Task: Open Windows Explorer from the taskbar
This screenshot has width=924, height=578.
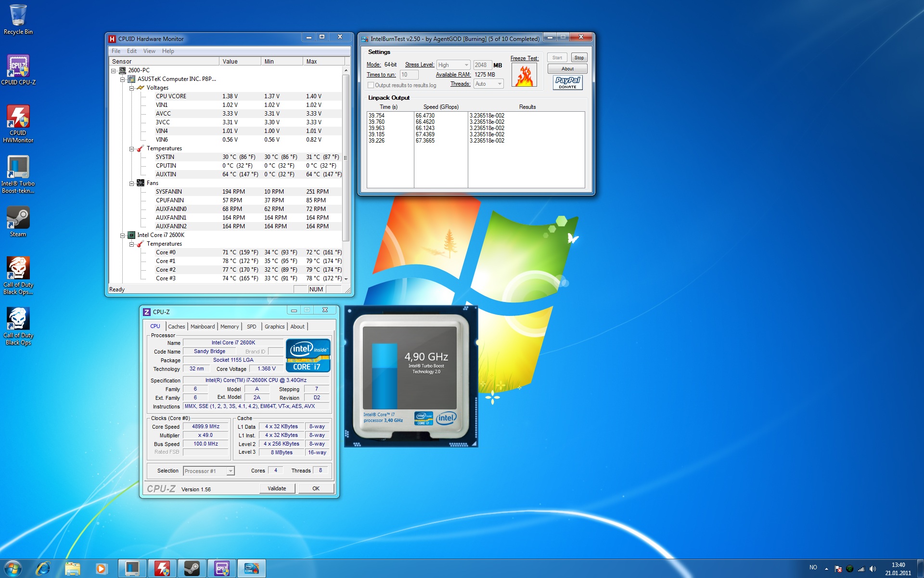Action: [73, 568]
